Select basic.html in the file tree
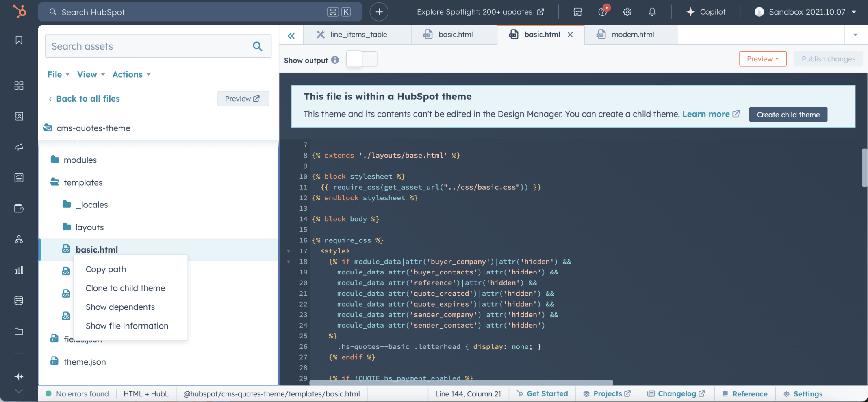 [x=158, y=249]
